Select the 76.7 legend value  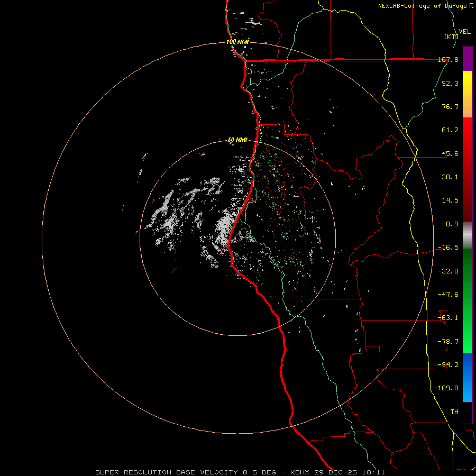[x=450, y=106]
